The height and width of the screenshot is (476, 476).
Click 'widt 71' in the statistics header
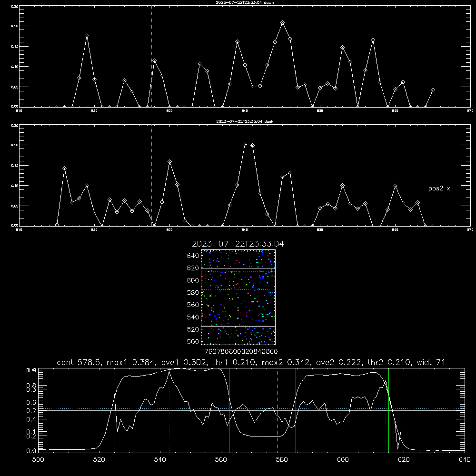coord(431,362)
